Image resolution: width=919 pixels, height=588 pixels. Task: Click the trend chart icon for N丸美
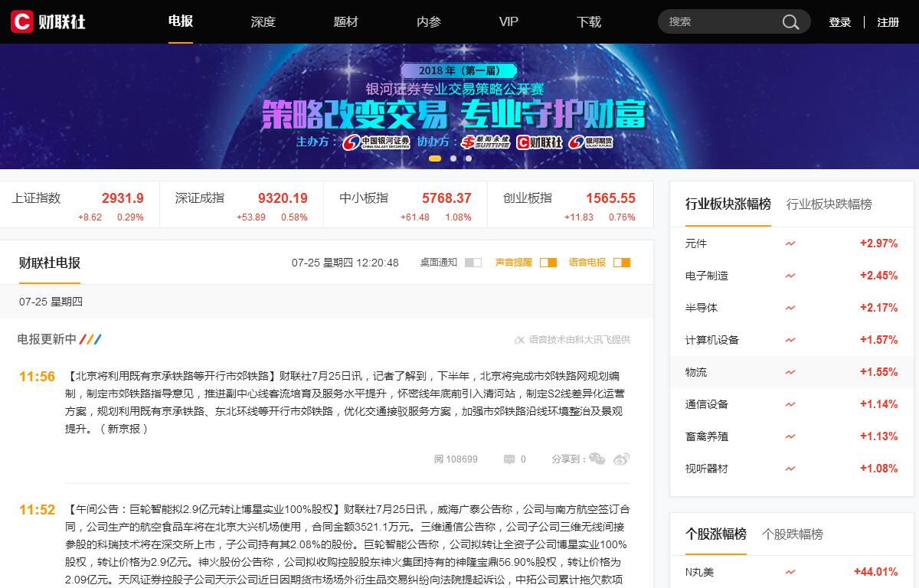(x=790, y=572)
